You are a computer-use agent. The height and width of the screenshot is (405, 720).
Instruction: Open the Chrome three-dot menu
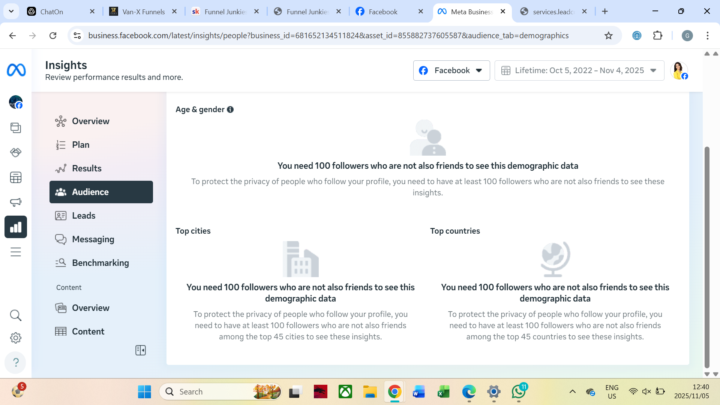click(x=707, y=35)
